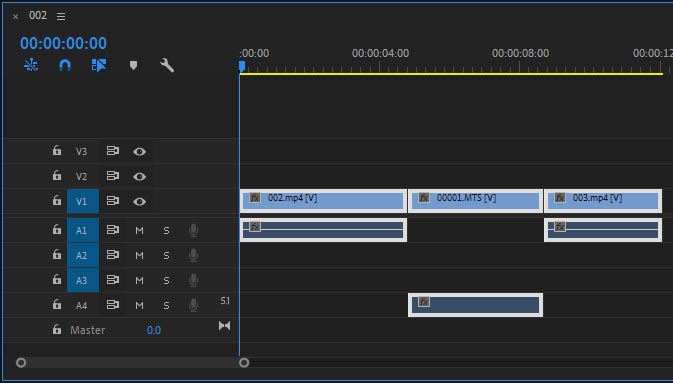Image resolution: width=673 pixels, height=383 pixels.
Task: Enable voice-over record on A3
Action: [194, 280]
